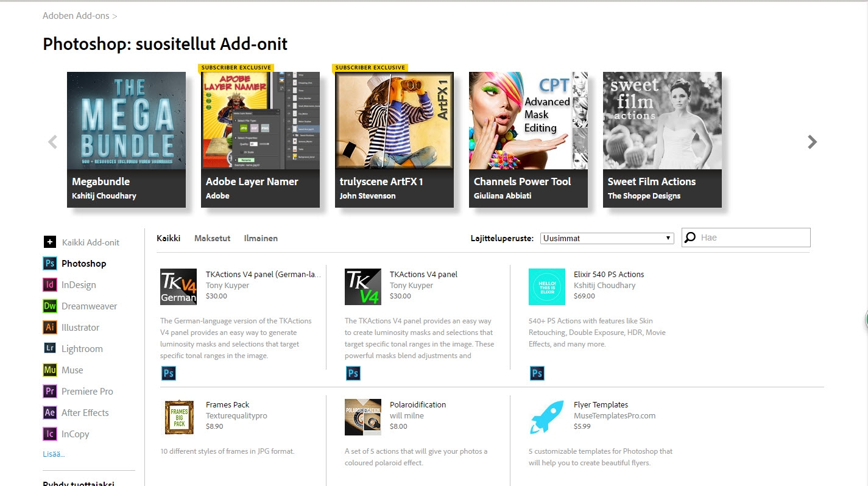
Task: Click the After Effects Ae icon
Action: pos(49,413)
